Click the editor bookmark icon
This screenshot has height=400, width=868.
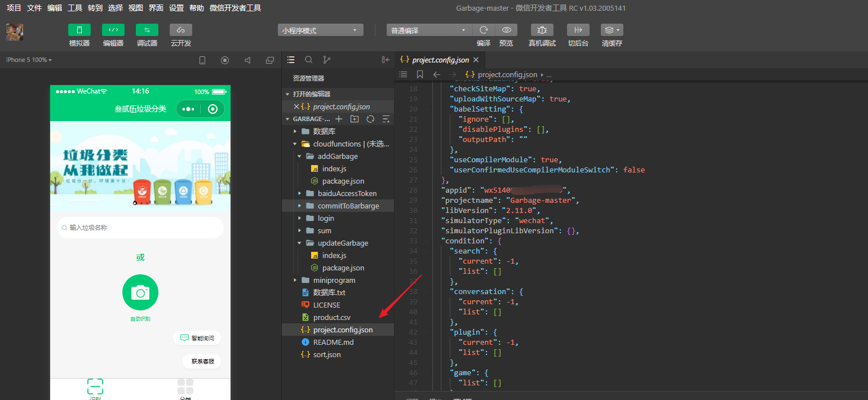pos(420,74)
